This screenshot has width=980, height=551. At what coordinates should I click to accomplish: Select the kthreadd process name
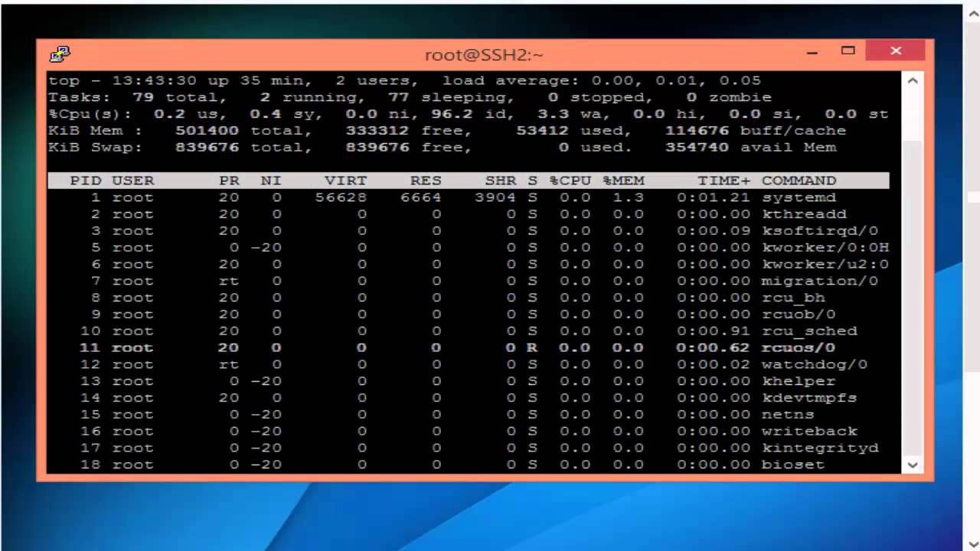(804, 214)
